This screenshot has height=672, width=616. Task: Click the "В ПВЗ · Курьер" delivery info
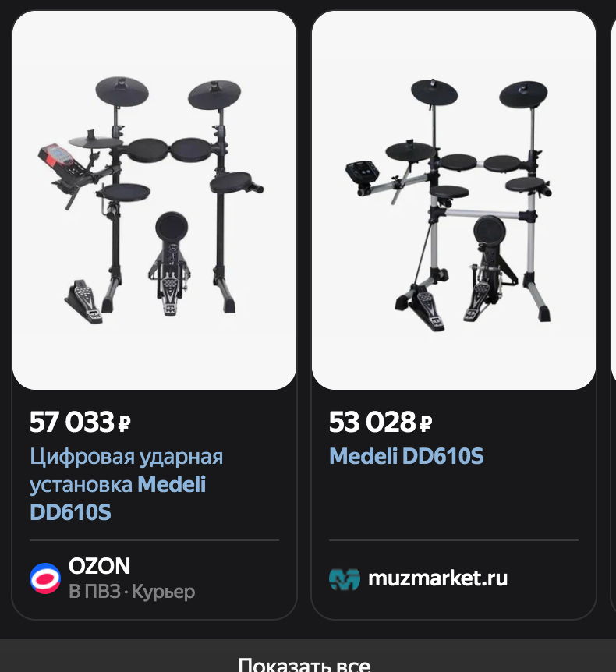tap(132, 592)
